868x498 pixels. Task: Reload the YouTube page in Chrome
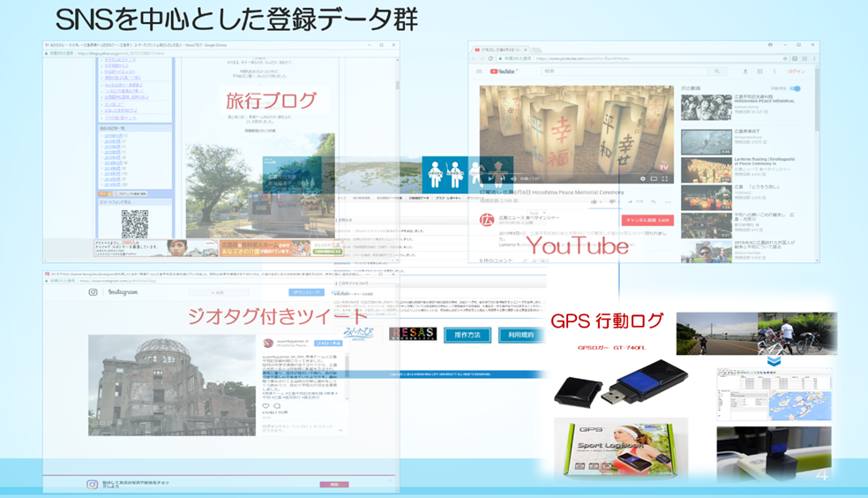tap(490, 58)
